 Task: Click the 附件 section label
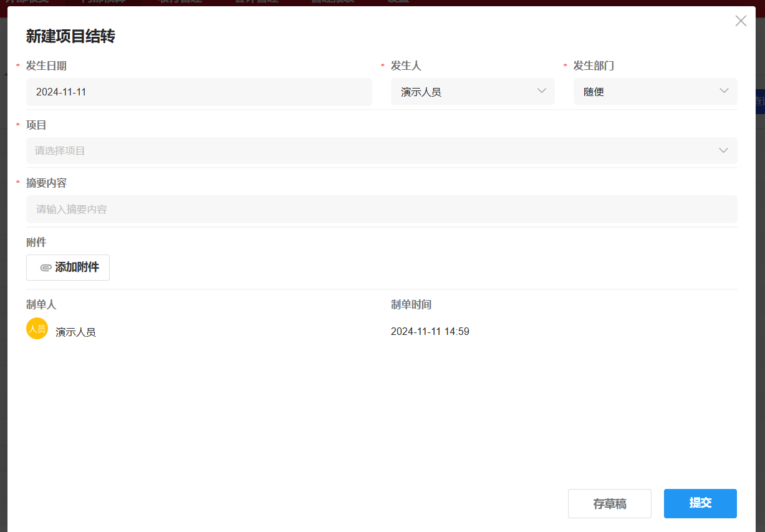pos(36,242)
